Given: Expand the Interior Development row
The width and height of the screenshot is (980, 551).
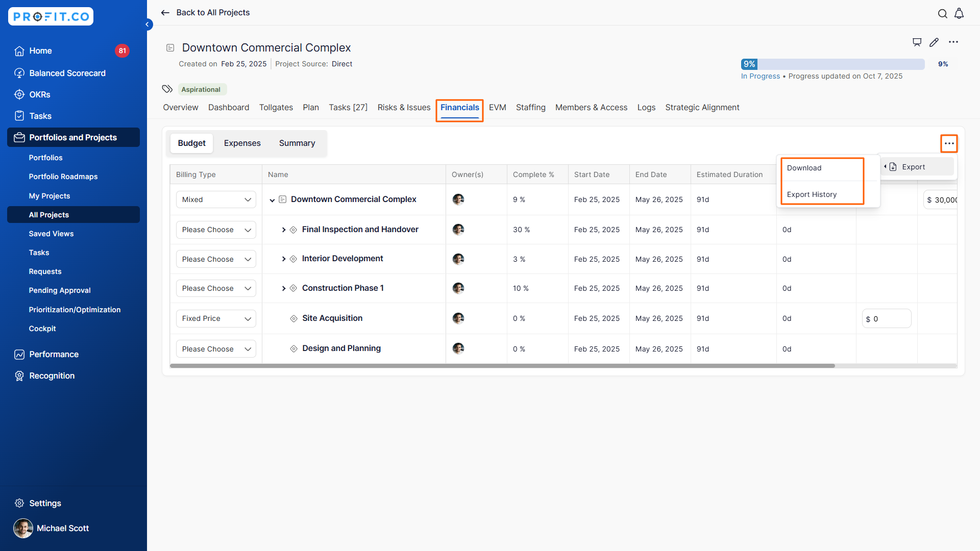Looking at the screenshot, I should coord(284,259).
